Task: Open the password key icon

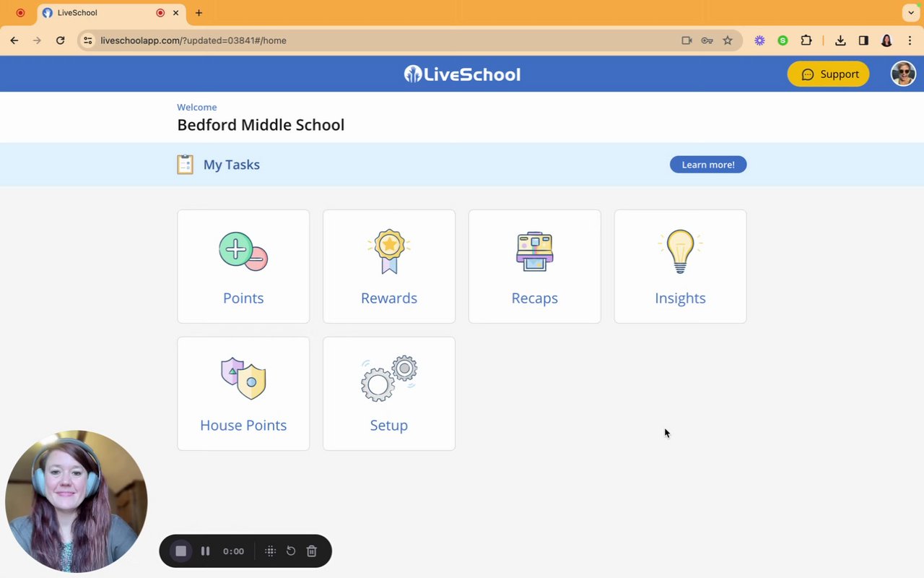Action: 707,40
